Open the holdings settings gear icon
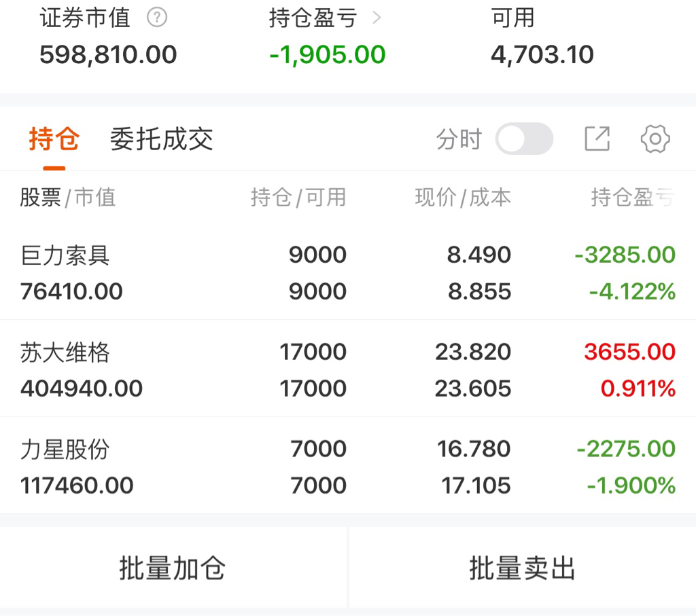 (x=655, y=139)
